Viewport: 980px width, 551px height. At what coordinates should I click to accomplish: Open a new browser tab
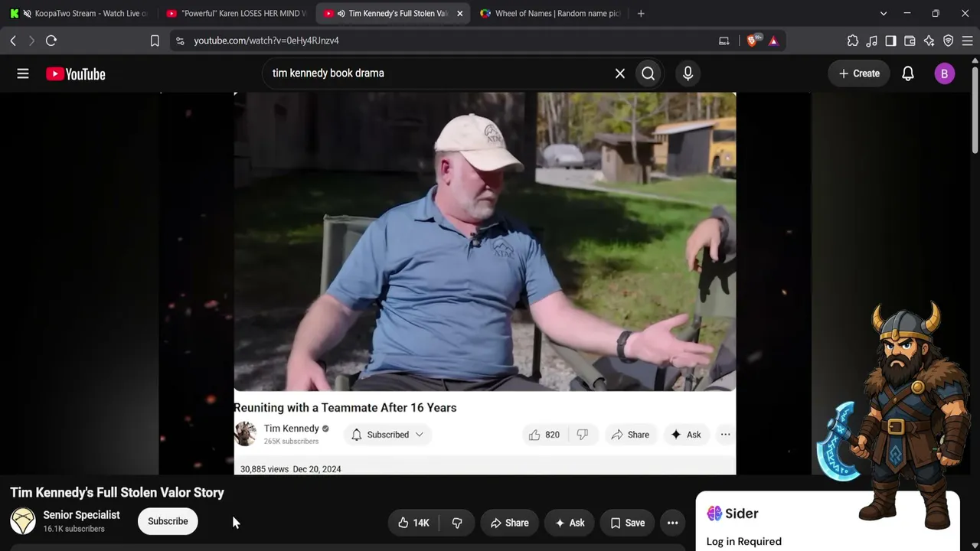(641, 13)
